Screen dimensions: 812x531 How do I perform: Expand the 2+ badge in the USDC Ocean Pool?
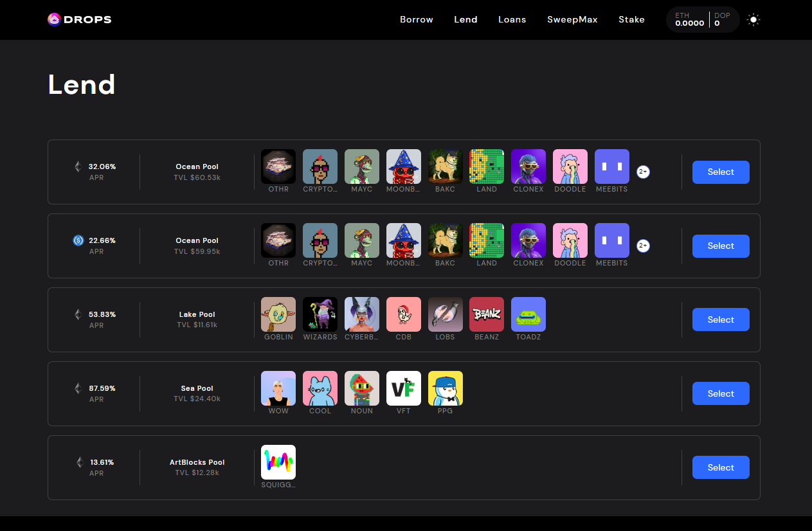tap(642, 246)
